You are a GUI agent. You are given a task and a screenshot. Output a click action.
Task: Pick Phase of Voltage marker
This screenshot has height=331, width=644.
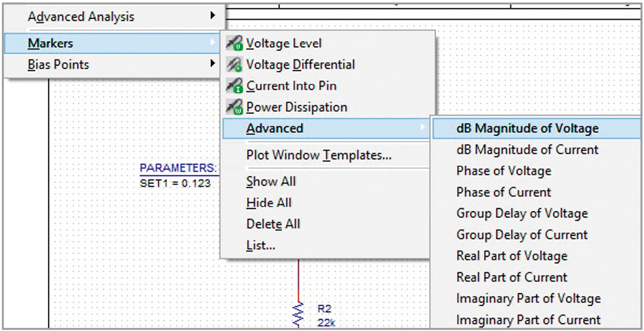pyautogui.click(x=503, y=171)
